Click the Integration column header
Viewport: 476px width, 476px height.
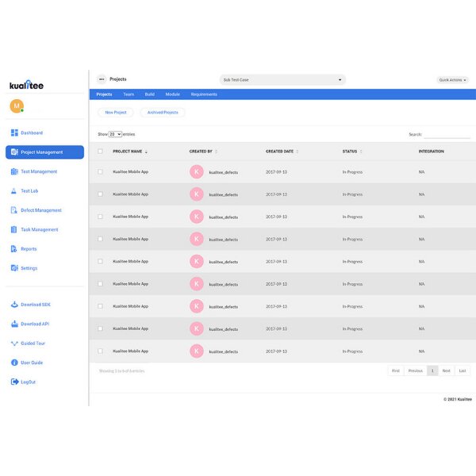431,152
